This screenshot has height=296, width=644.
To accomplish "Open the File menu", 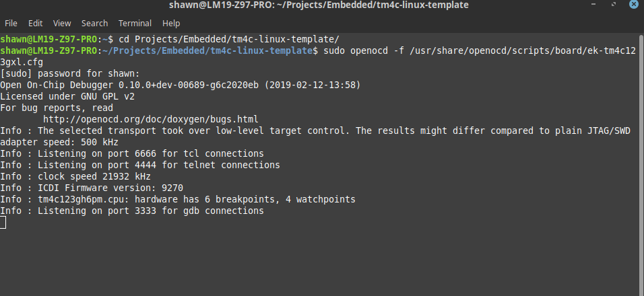I will click(11, 23).
